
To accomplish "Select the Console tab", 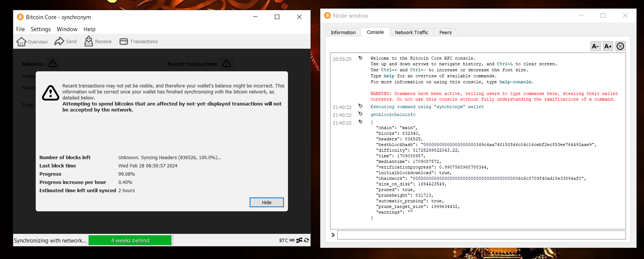I will coord(375,32).
